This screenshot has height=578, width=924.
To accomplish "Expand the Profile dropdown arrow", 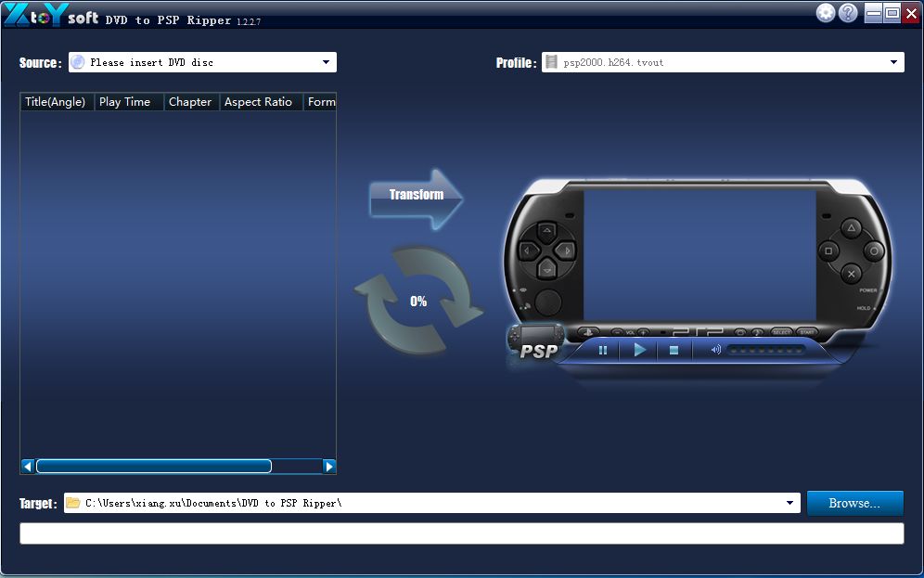I will [893, 62].
